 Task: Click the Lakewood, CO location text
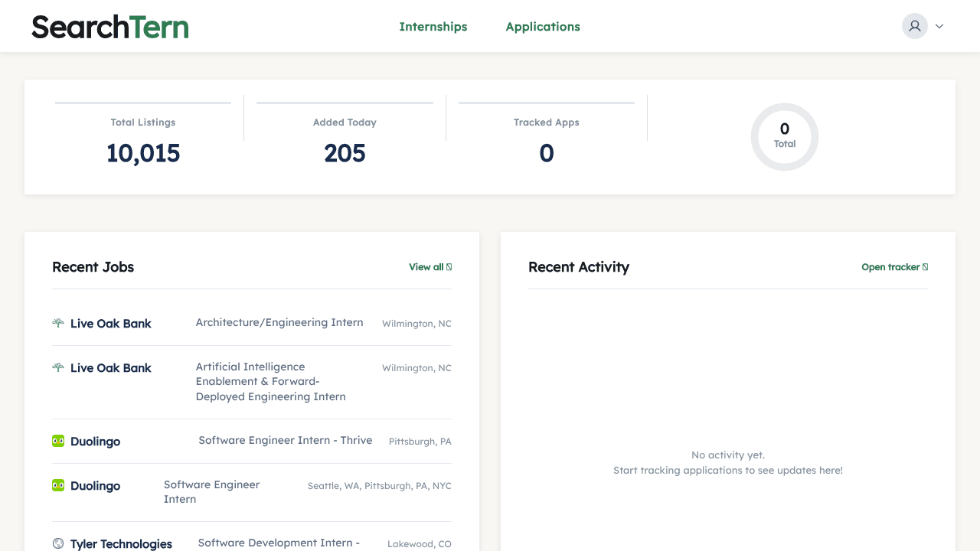coord(420,544)
